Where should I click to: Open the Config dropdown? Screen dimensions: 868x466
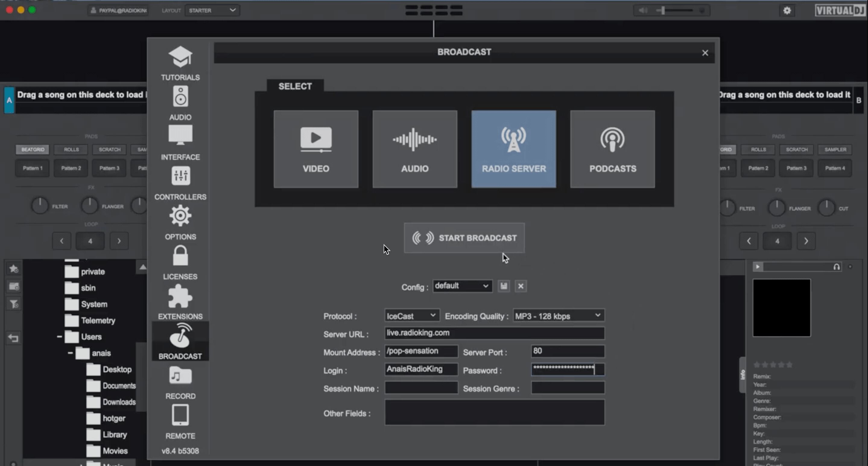click(x=462, y=286)
